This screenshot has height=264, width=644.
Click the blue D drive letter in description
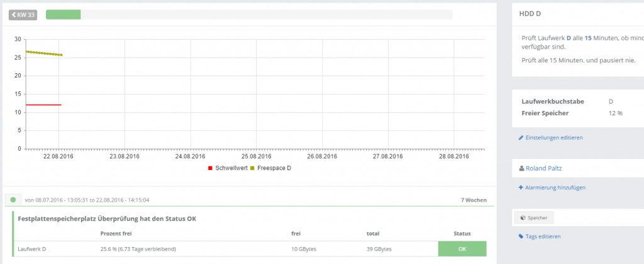click(x=569, y=38)
